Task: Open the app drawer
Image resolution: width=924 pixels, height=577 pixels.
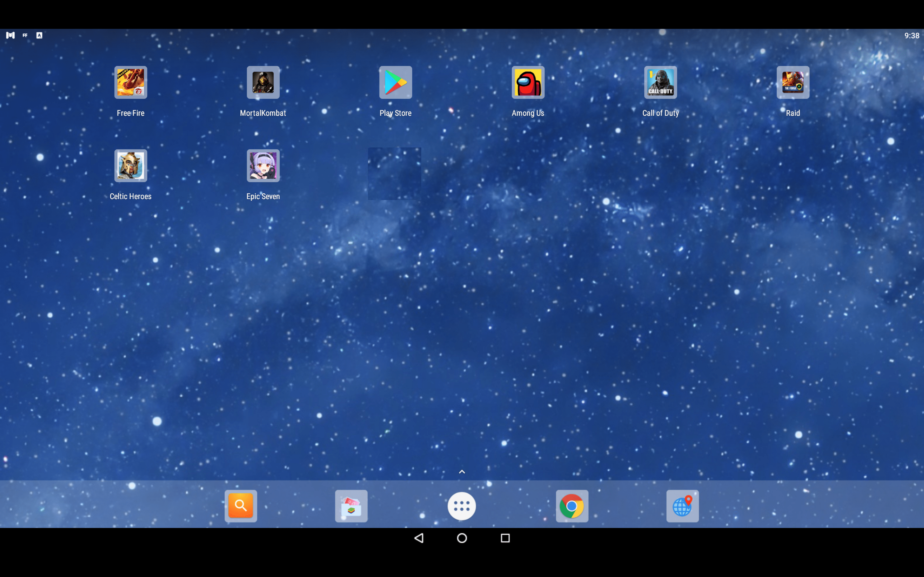Action: point(462,506)
